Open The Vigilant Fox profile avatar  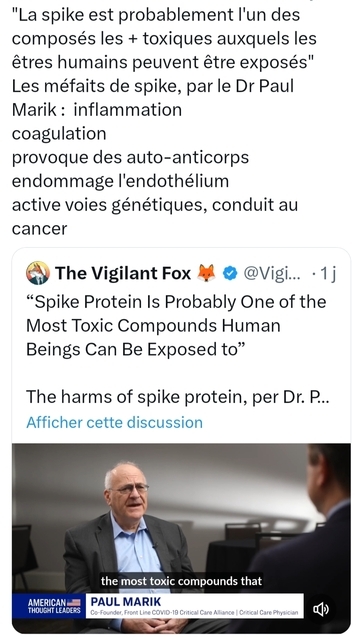(38, 273)
